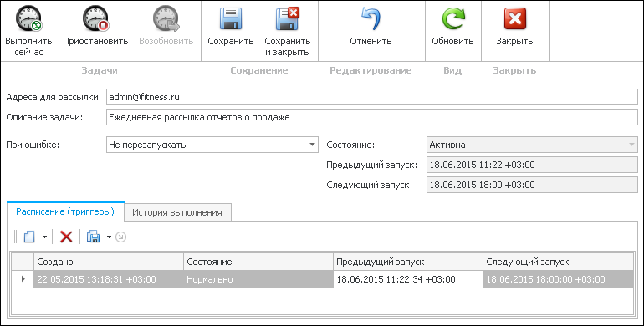
Task: Open the new trigger dropdown arrow
Action: point(45,237)
